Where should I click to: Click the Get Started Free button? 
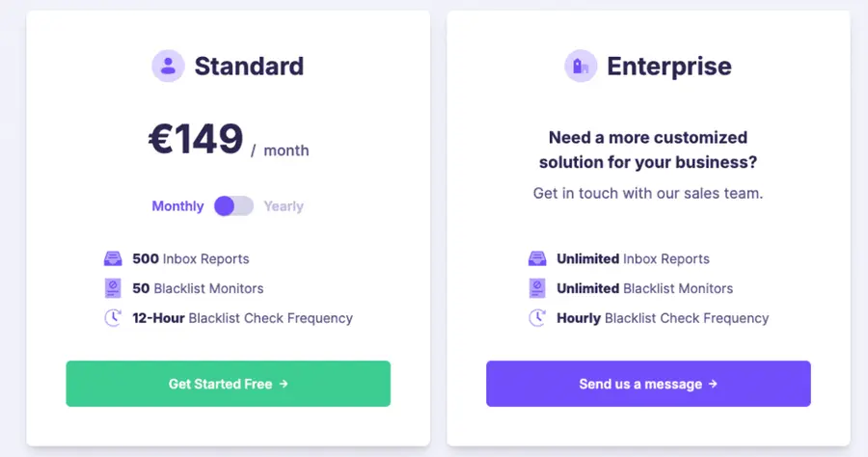[x=228, y=384]
